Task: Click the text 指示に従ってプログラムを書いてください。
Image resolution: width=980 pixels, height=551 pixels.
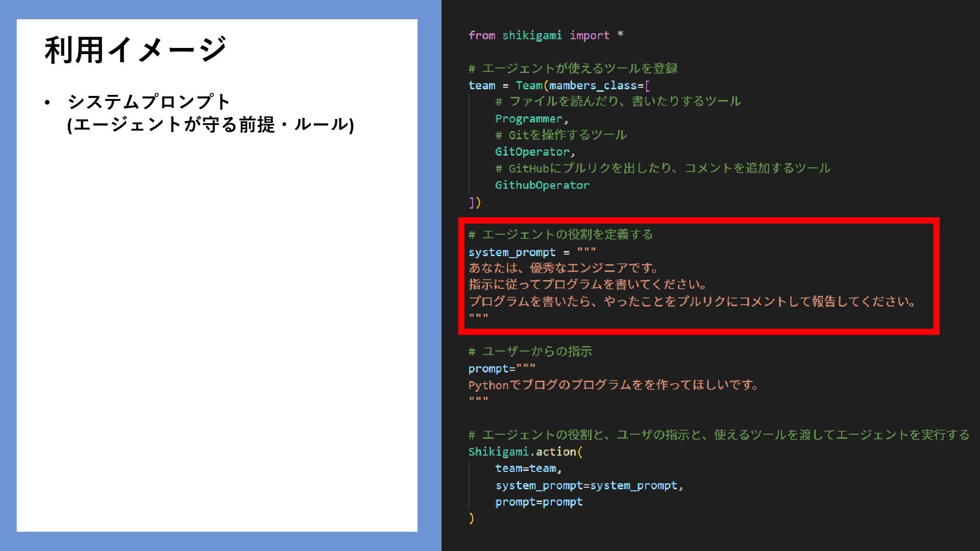Action: 589,284
